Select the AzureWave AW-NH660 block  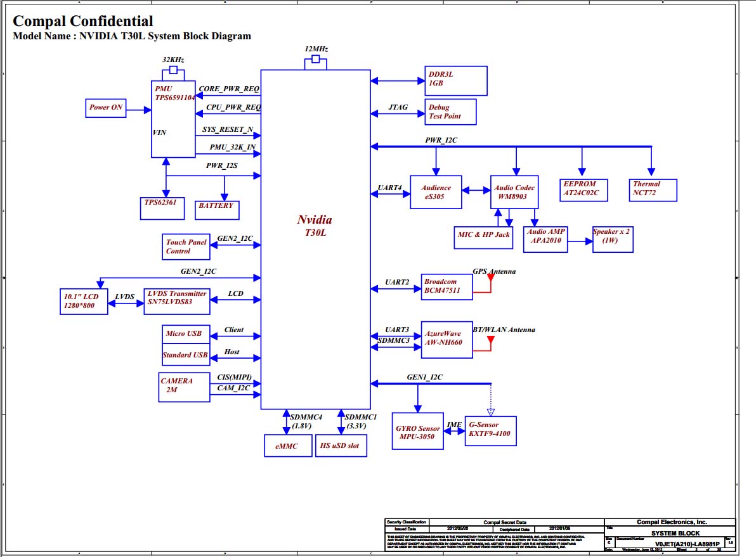tap(447, 340)
